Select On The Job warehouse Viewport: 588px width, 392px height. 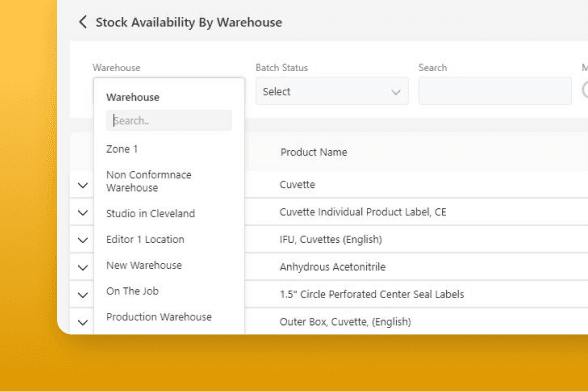pos(132,291)
